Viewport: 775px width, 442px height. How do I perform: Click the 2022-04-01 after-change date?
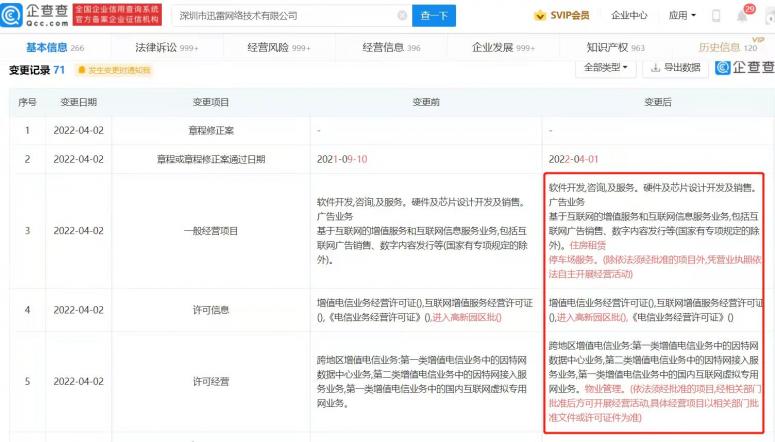coord(573,159)
